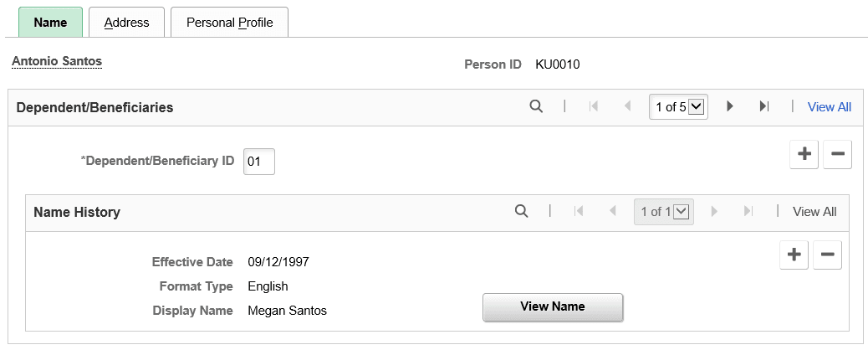868x350 pixels.
Task: Click search icon in Dependent/Beneficiaries header
Action: (536, 106)
